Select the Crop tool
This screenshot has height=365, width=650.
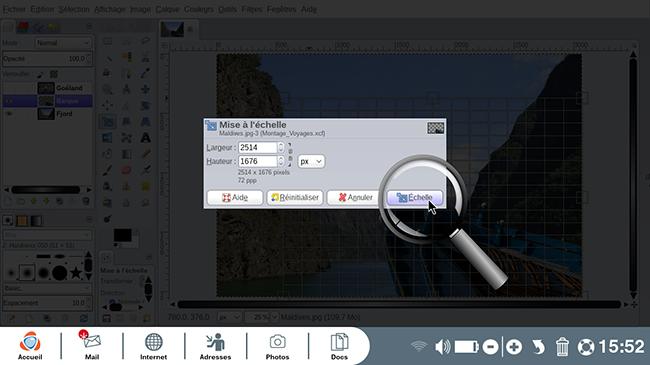pos(126,105)
